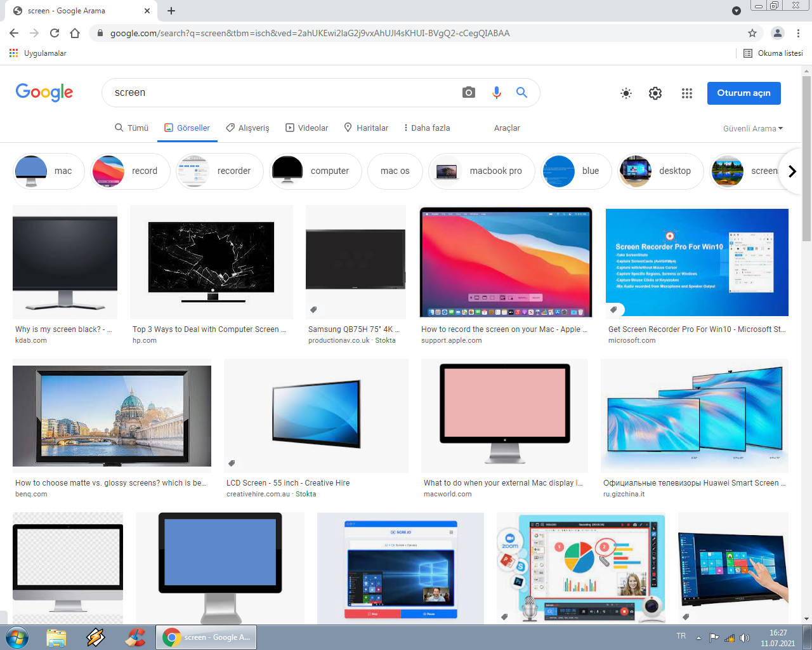The width and height of the screenshot is (812, 650).
Task: Open the Huawei Smart Screen image
Action: (695, 416)
